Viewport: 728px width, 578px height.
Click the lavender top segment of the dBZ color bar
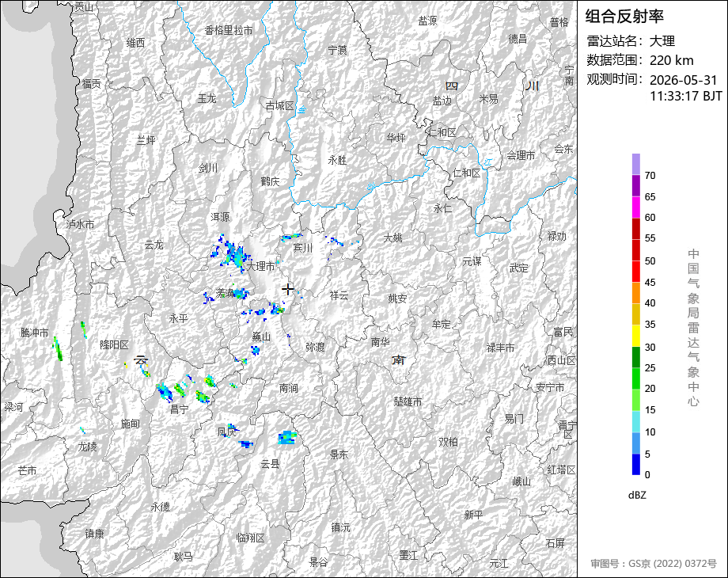tap(635, 164)
